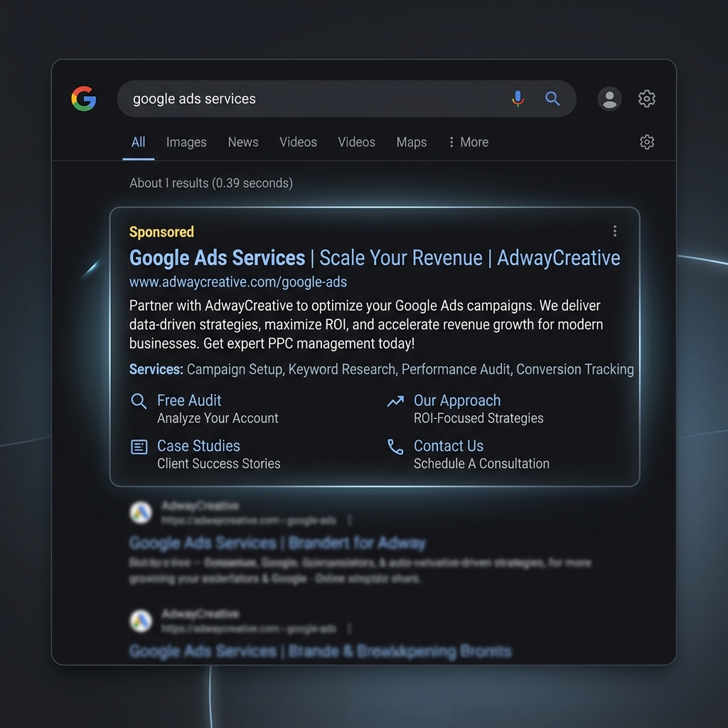Image resolution: width=728 pixels, height=728 pixels.
Task: Open the Our Approach sitelink
Action: 457,400
